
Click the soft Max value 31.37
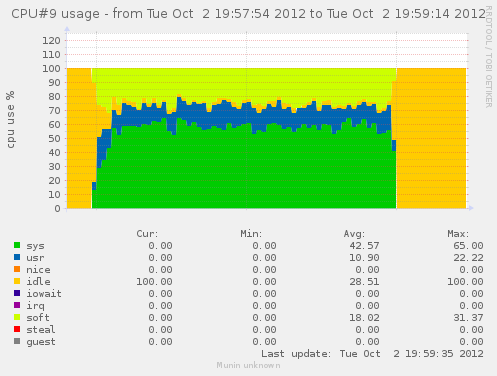[468, 318]
